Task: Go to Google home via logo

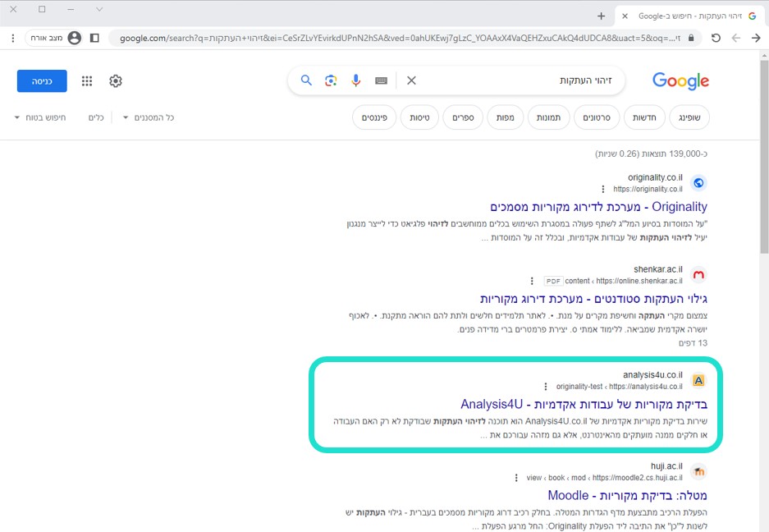Action: click(x=680, y=81)
